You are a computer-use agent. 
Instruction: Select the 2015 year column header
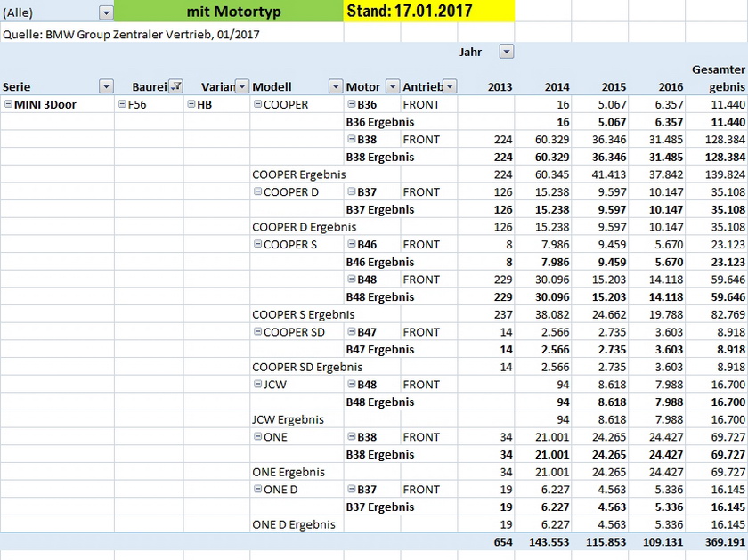click(x=614, y=87)
